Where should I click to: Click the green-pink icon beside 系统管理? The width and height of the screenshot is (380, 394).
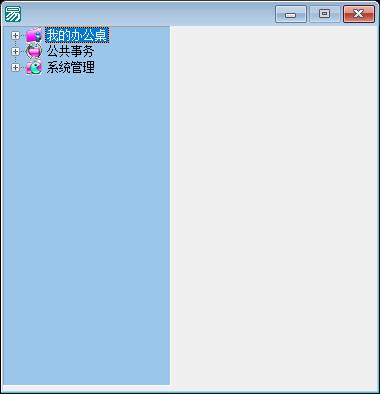pyautogui.click(x=34, y=67)
